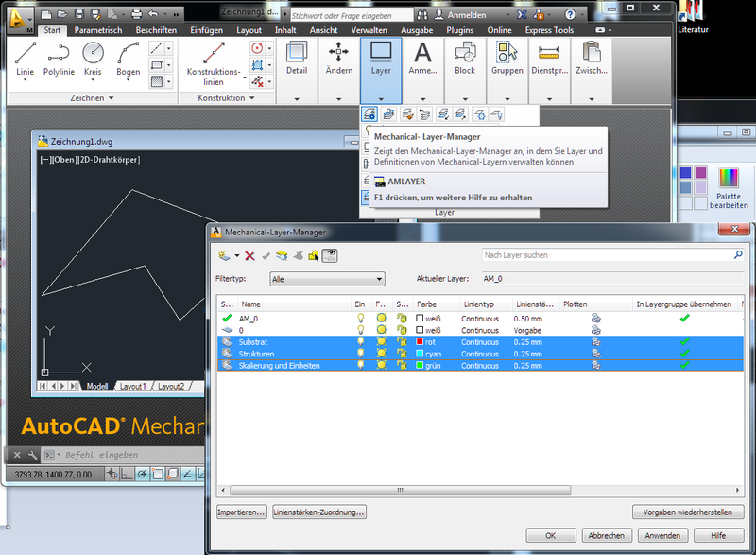Toggle lock icon for layer 0
The image size is (756, 555).
tap(402, 330)
